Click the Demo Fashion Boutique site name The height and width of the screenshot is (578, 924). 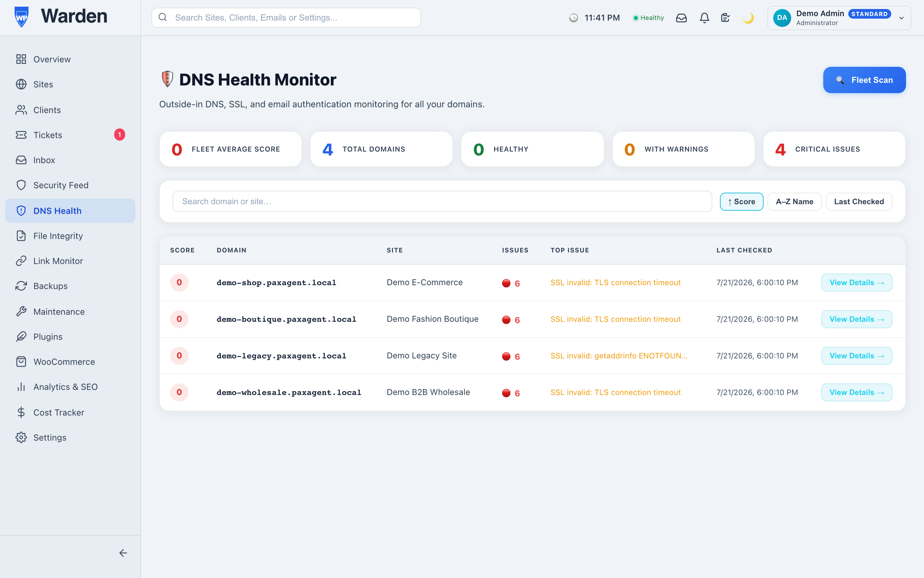click(x=432, y=319)
